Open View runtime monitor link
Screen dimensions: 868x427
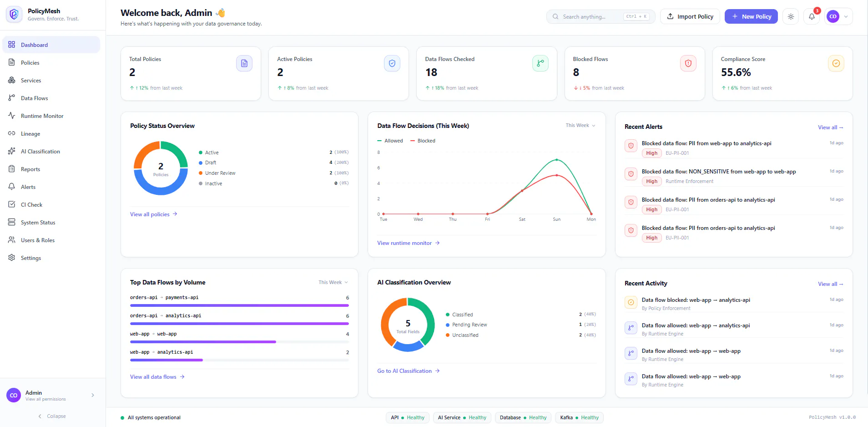[x=408, y=243]
